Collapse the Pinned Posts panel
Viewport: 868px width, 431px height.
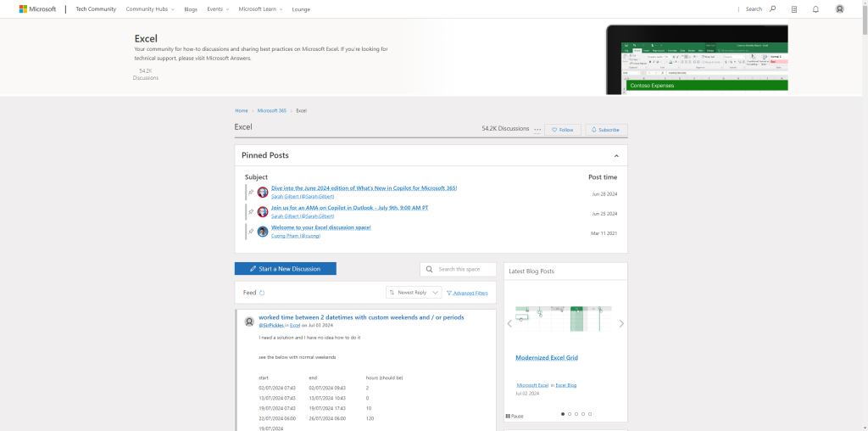click(616, 155)
